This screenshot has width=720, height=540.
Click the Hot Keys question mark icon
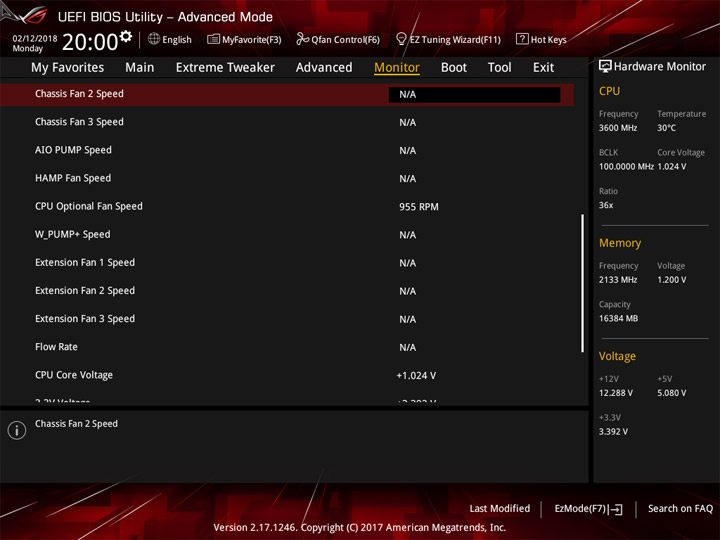[x=522, y=39]
